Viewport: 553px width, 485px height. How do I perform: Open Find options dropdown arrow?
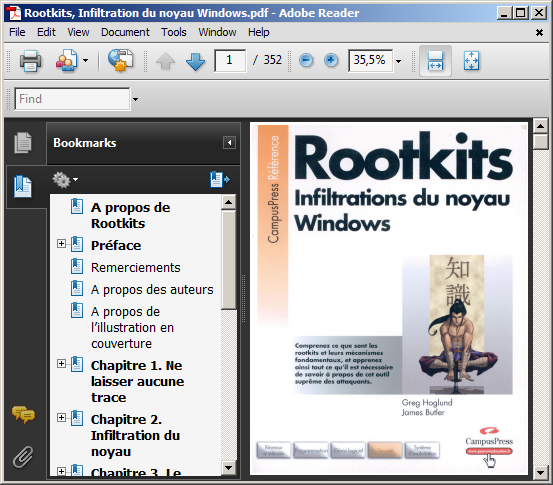click(x=135, y=99)
